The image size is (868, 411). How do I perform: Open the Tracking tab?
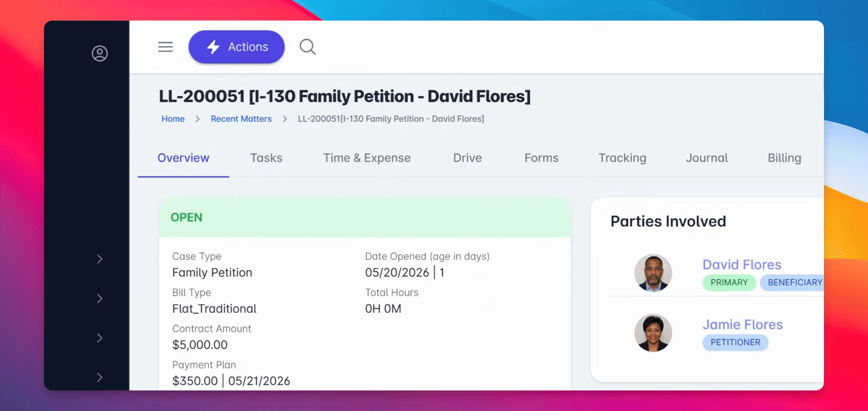coord(622,158)
